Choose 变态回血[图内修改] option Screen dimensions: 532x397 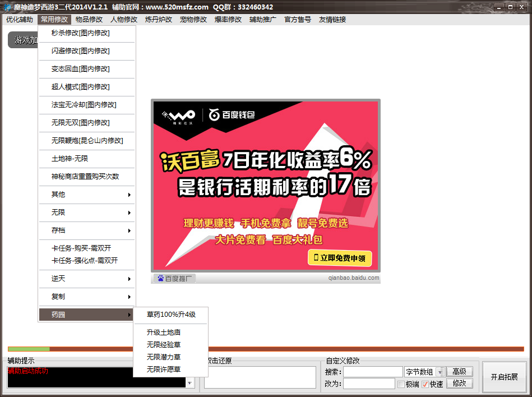tap(87, 69)
